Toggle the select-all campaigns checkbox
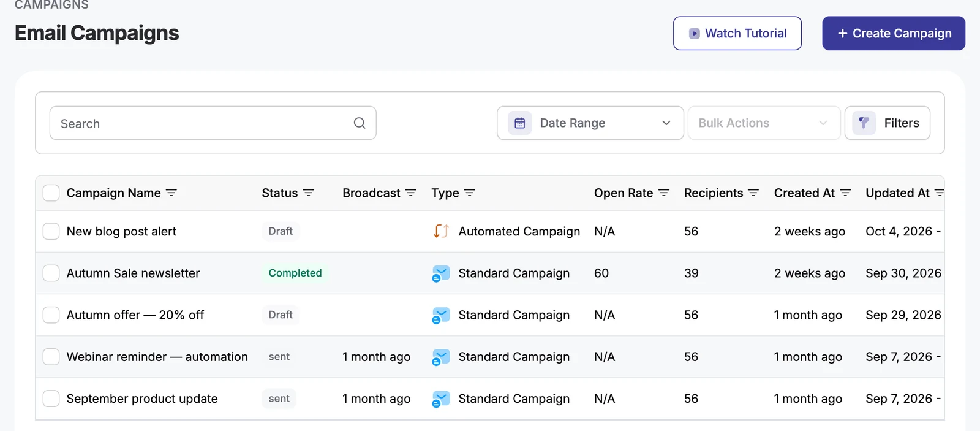Viewport: 980px width, 431px height. point(51,193)
